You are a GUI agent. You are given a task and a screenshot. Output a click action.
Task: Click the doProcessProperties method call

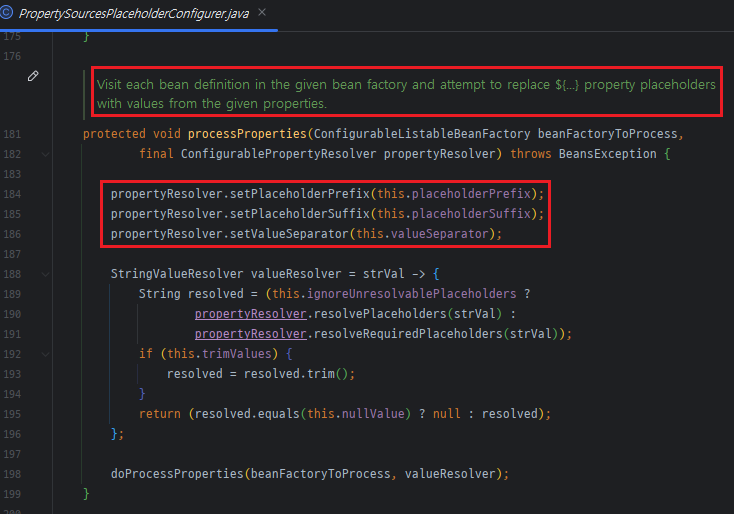point(177,474)
